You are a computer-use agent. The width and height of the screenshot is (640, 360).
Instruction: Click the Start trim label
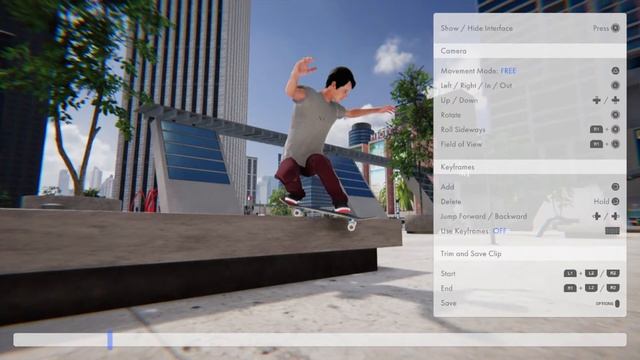(448, 273)
